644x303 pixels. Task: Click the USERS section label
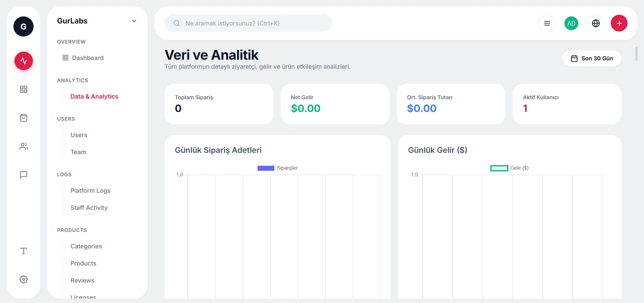[66, 119]
